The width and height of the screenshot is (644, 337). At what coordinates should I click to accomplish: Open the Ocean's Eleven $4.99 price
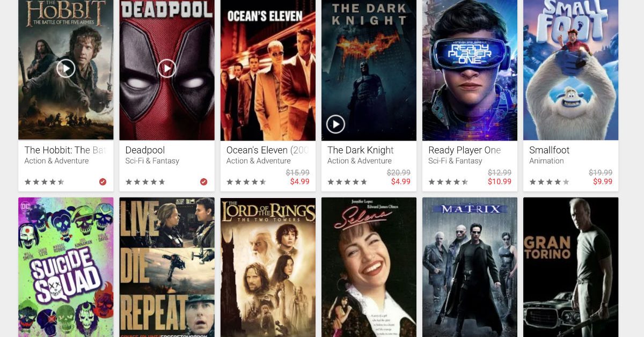299,182
